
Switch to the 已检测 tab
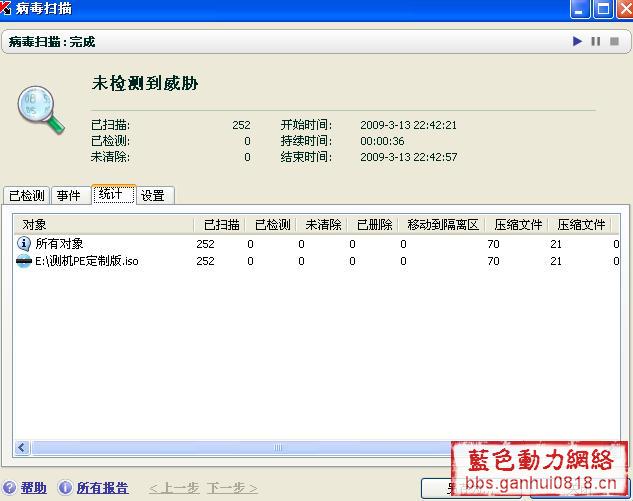27,196
